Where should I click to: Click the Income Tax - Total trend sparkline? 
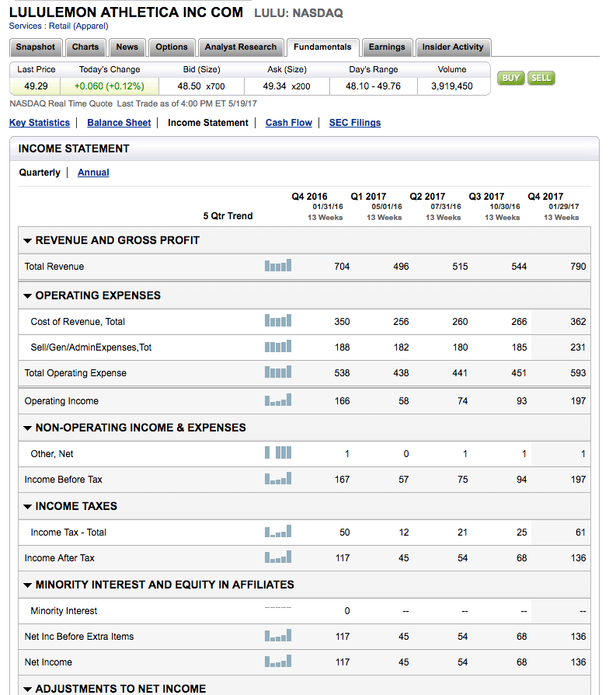278,532
